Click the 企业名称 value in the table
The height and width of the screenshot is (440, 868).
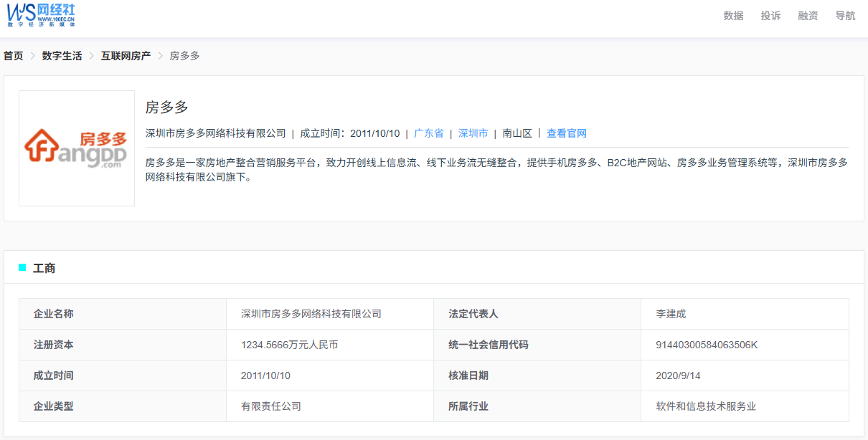coord(311,314)
